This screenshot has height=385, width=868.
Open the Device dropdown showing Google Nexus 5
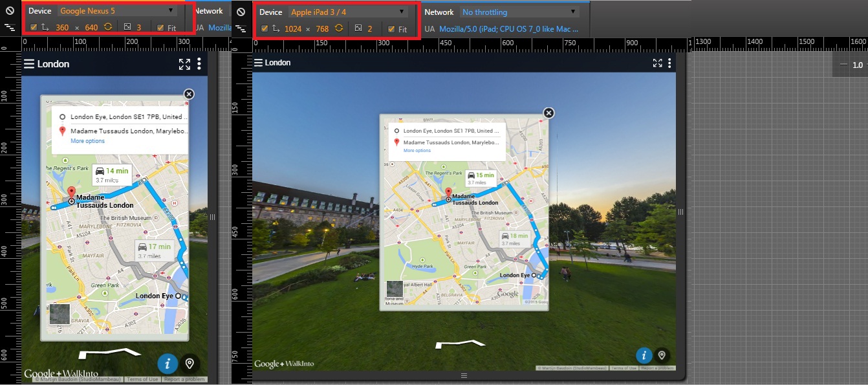117,11
